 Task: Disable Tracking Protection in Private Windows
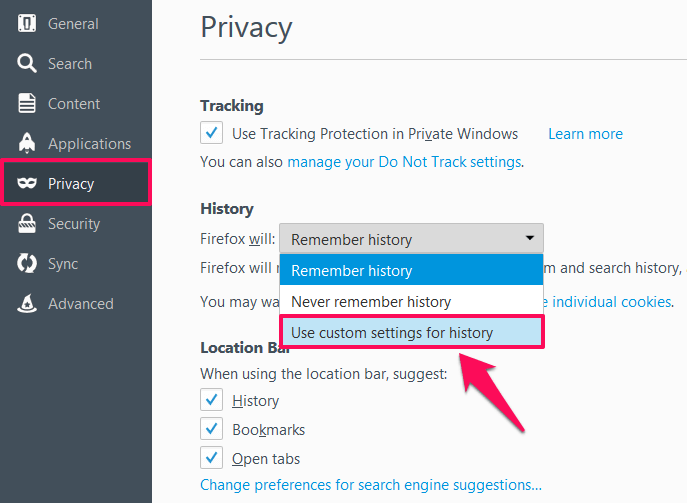click(211, 132)
